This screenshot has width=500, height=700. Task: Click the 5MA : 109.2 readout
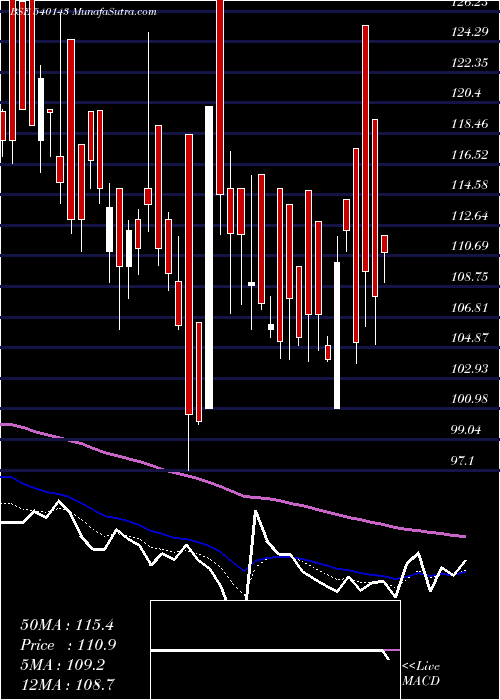[x=63, y=665]
